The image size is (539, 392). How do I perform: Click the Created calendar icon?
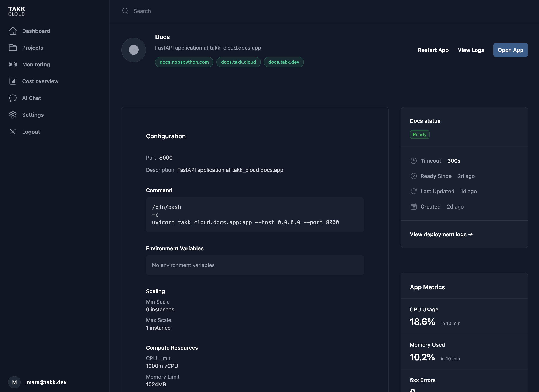[413, 207]
